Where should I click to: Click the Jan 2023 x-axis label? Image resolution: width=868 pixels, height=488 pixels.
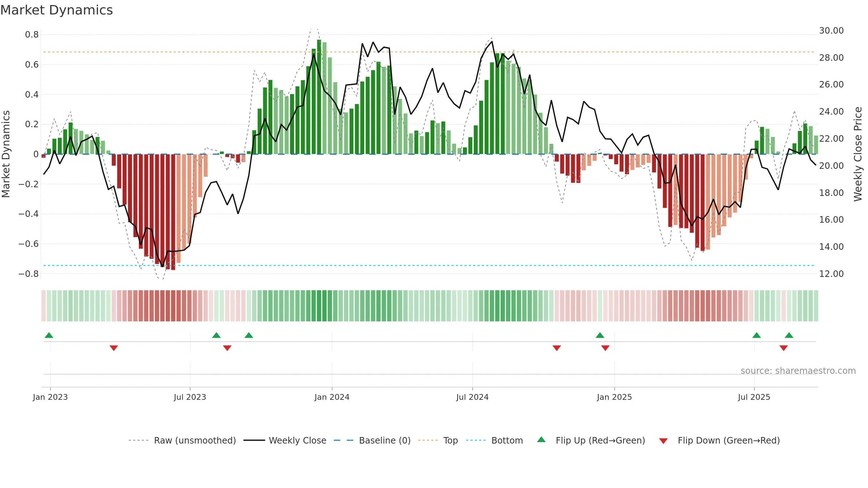50,397
